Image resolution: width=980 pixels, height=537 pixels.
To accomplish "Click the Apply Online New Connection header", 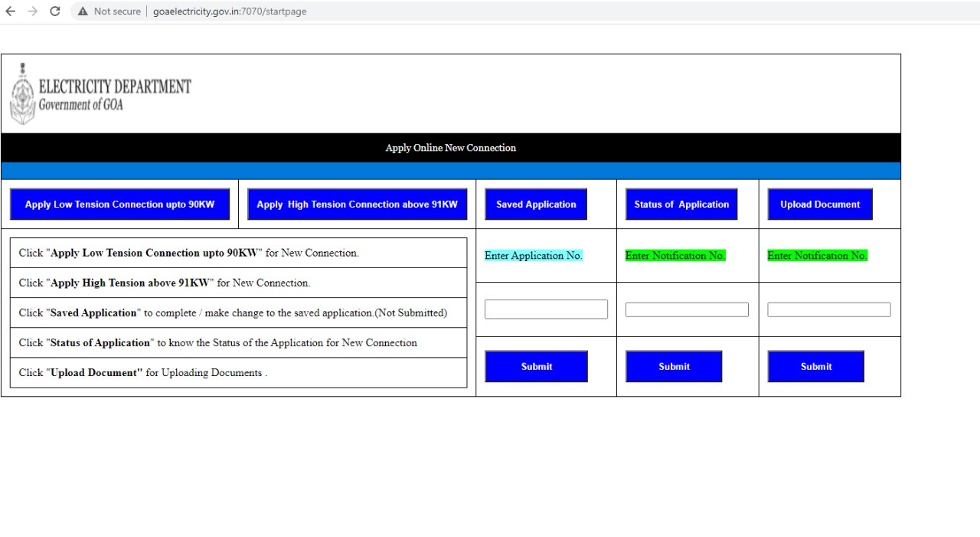I will click(450, 148).
